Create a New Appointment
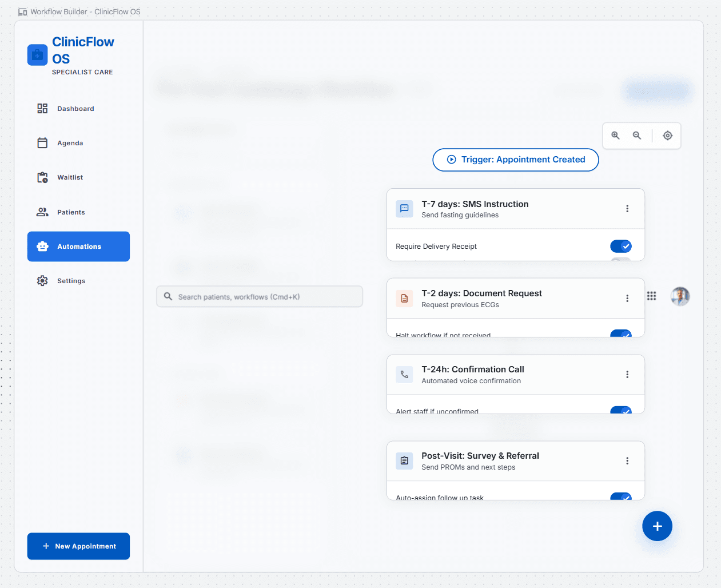The width and height of the screenshot is (721, 588). point(78,546)
